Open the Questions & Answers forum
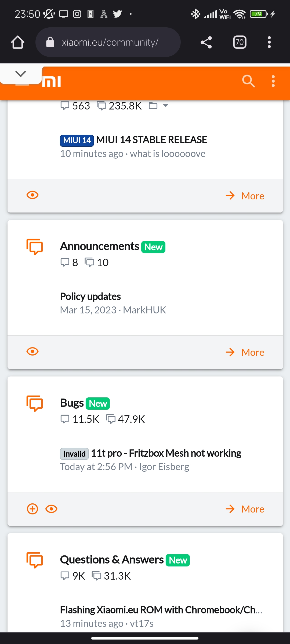Image resolution: width=290 pixels, height=644 pixels. coord(112,560)
